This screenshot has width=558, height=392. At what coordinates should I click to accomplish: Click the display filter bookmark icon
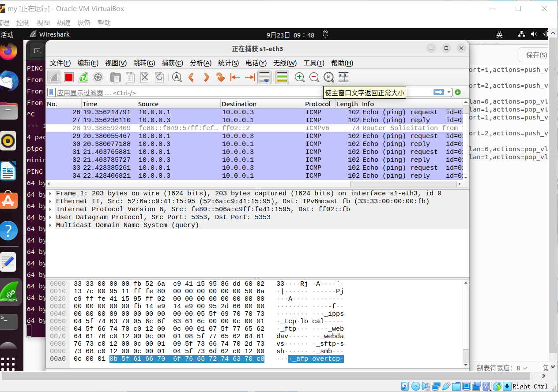pyautogui.click(x=51, y=93)
